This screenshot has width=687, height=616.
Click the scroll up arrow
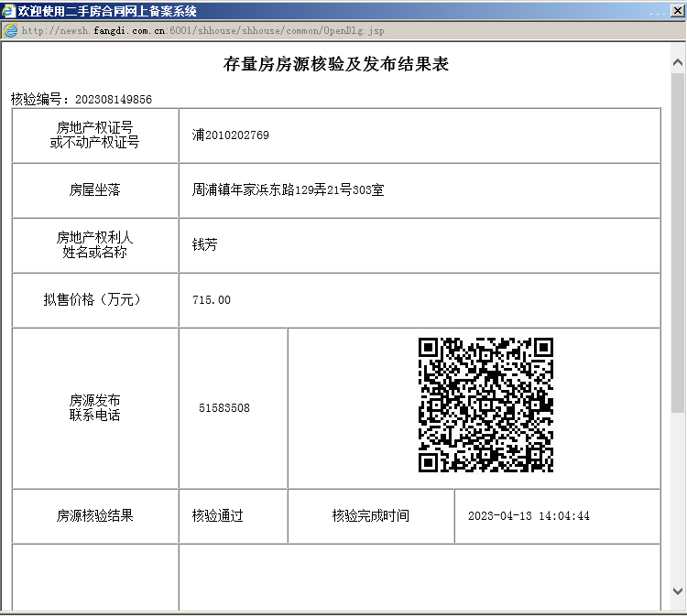pos(678,62)
